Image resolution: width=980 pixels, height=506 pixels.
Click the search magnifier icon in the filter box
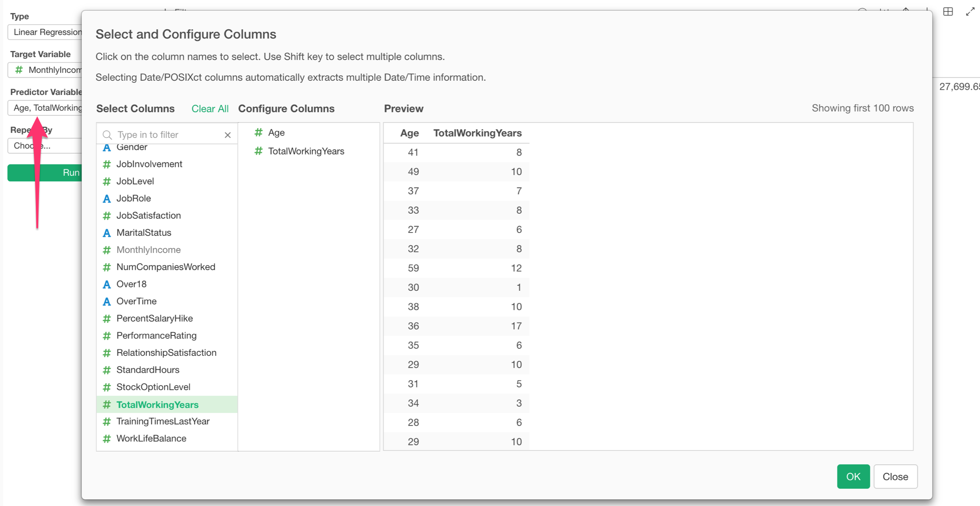(x=107, y=135)
